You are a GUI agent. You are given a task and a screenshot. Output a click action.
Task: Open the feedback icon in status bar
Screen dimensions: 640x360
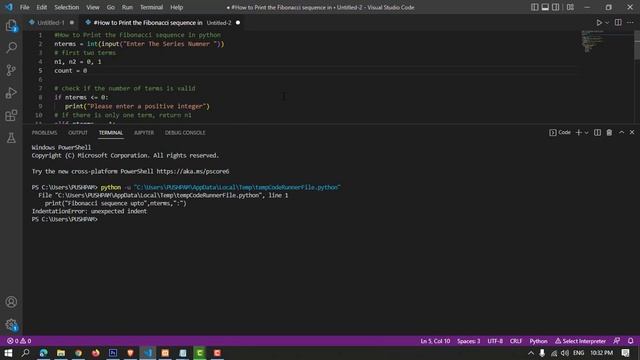point(617,341)
